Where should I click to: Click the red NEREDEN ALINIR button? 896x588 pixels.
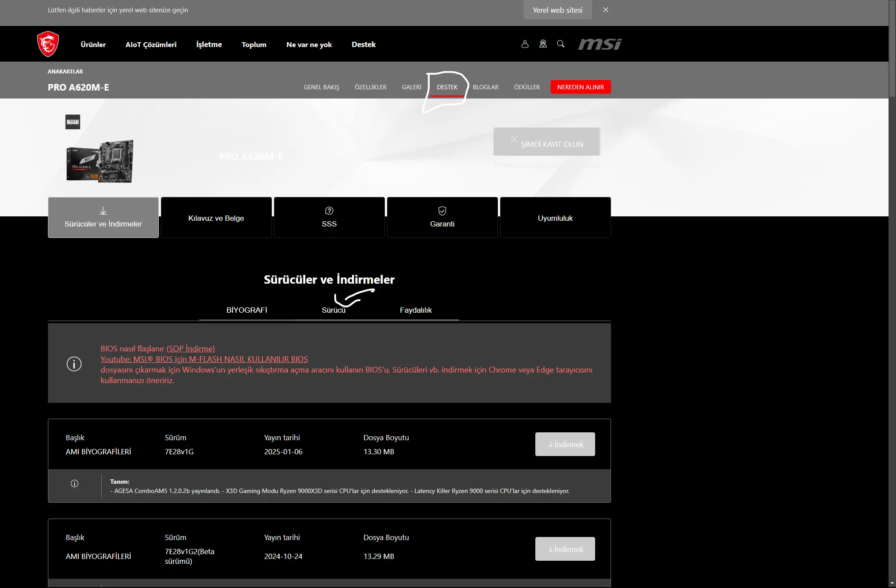[581, 87]
